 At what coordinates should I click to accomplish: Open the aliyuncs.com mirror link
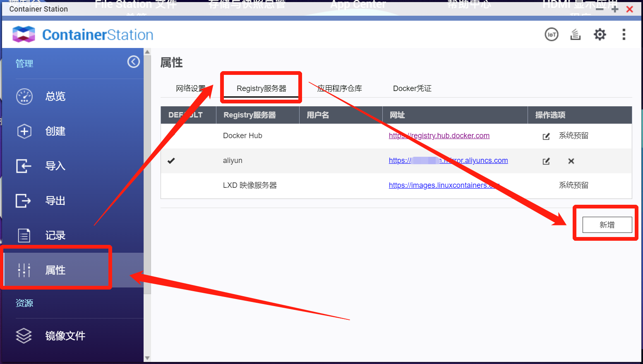[449, 160]
